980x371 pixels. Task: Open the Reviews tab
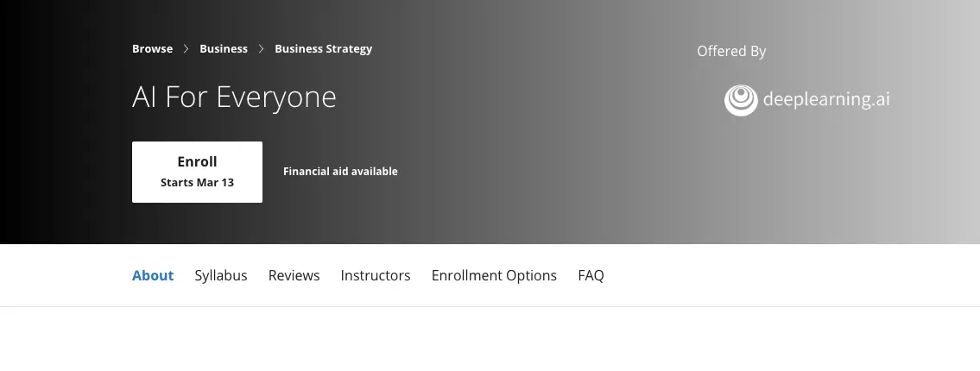click(x=294, y=275)
